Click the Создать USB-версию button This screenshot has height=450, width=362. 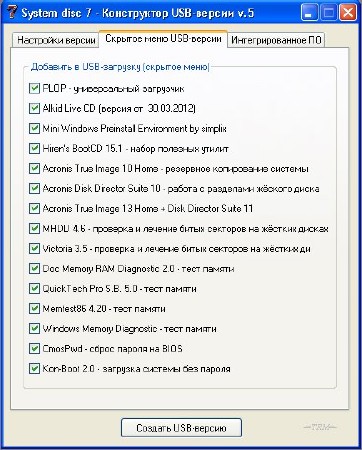tap(181, 428)
